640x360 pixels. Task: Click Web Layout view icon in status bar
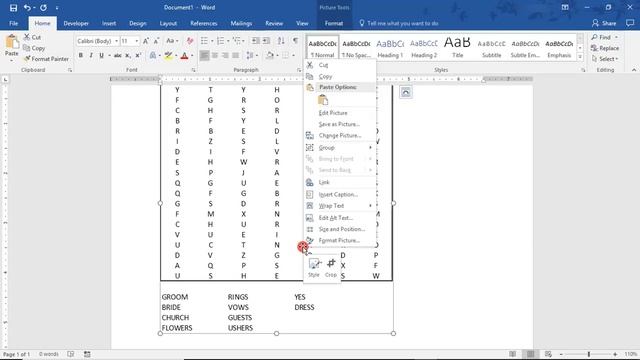pos(548,354)
